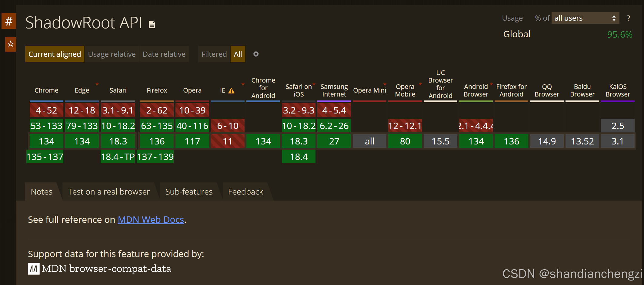The width and height of the screenshot is (644, 285).
Task: Select Edge 12-18 cell
Action: [82, 110]
